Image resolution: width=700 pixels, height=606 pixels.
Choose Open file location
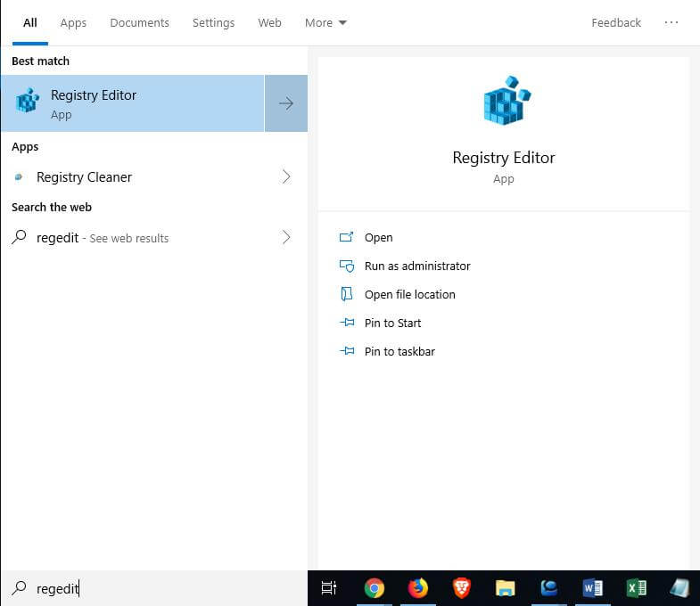coord(410,294)
